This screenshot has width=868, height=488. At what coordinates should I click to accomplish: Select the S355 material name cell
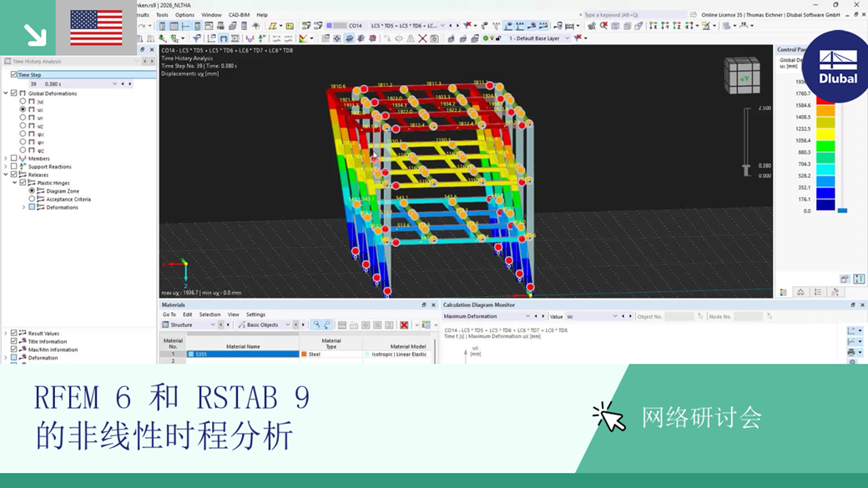click(x=243, y=354)
